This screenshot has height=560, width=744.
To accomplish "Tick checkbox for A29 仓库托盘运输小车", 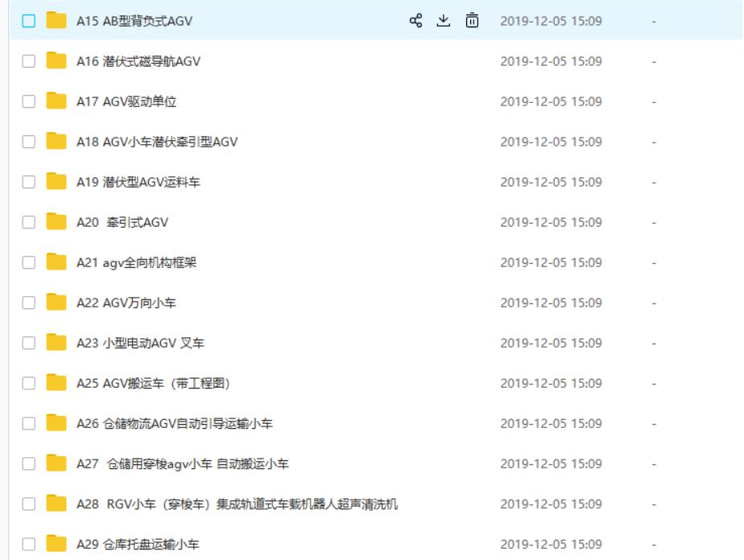I will pos(28,545).
